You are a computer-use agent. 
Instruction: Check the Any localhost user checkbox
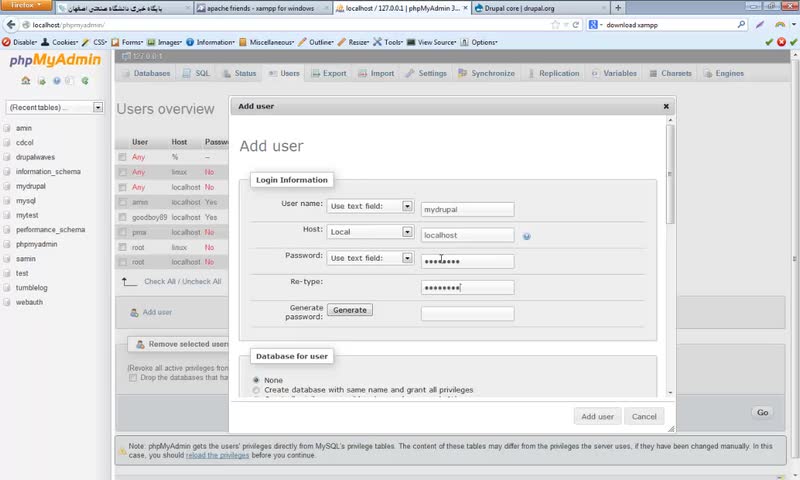[122, 187]
